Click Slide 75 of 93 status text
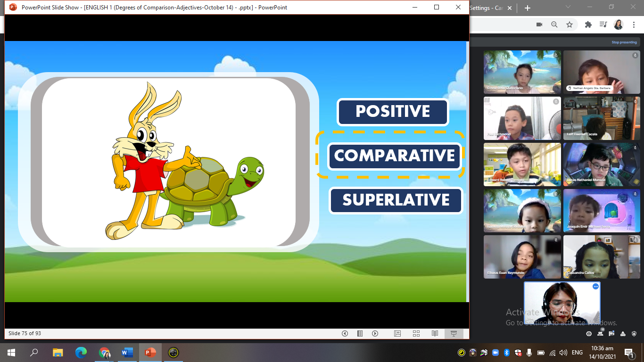This screenshot has width=644, height=362. 25,334
